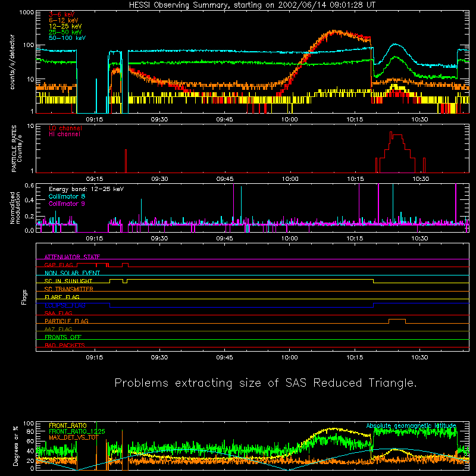Click the 6-12 keV flare peak curve
476x476 pixels.
(334, 32)
